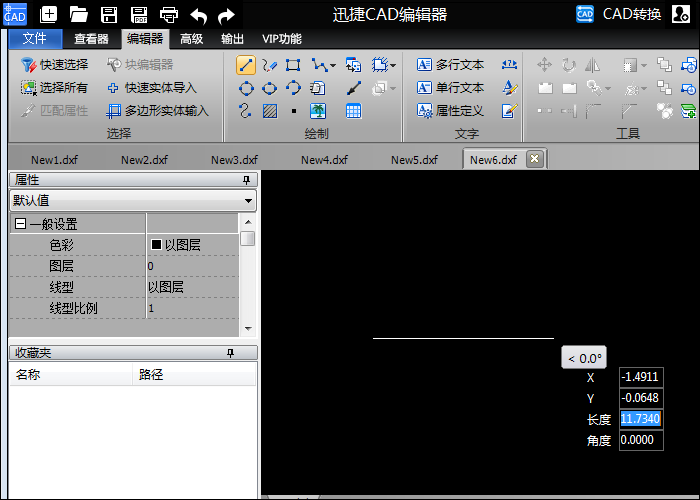
Task: Select the Point drawing tool
Action: point(294,111)
